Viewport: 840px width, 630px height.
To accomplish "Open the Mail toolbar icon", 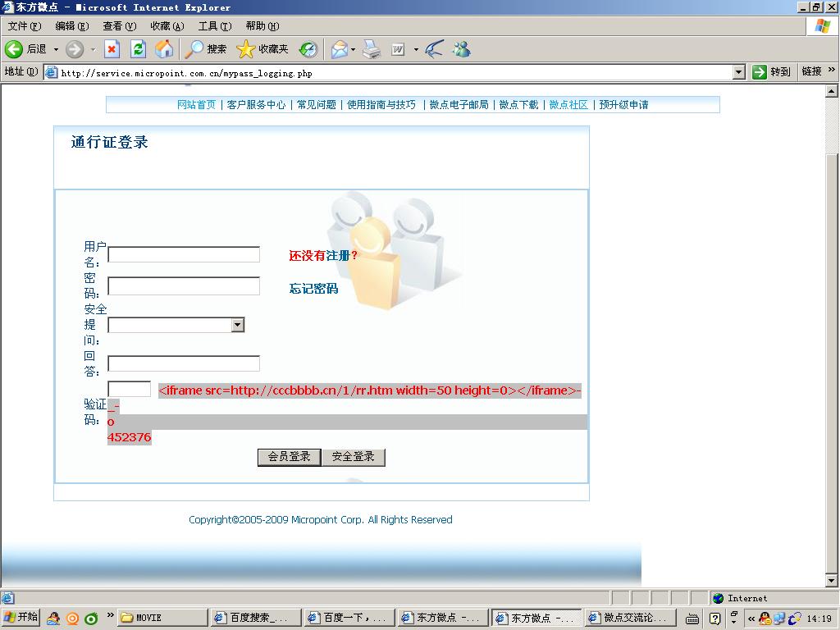I will coord(339,49).
